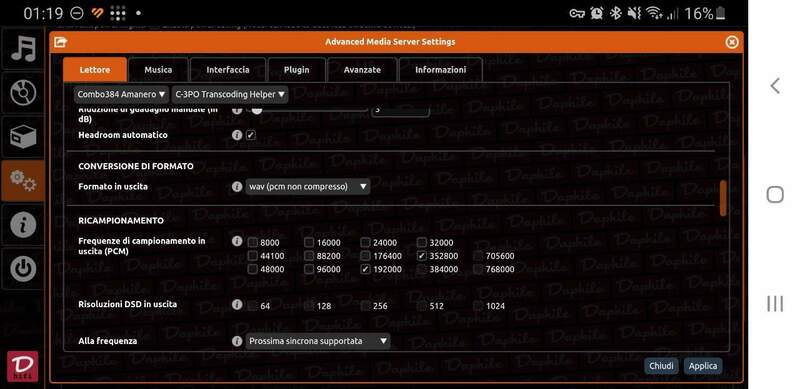The image size is (800, 389).
Task: Open the info sidebar icon
Action: [x=23, y=225]
